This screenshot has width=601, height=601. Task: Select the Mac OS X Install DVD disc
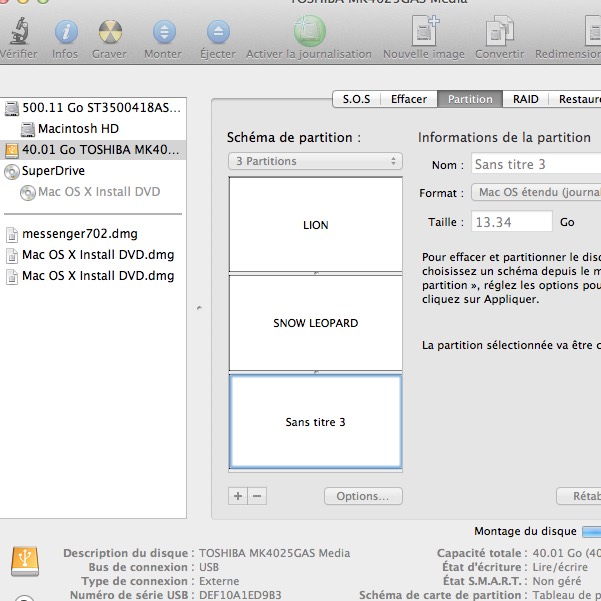pyautogui.click(x=93, y=192)
